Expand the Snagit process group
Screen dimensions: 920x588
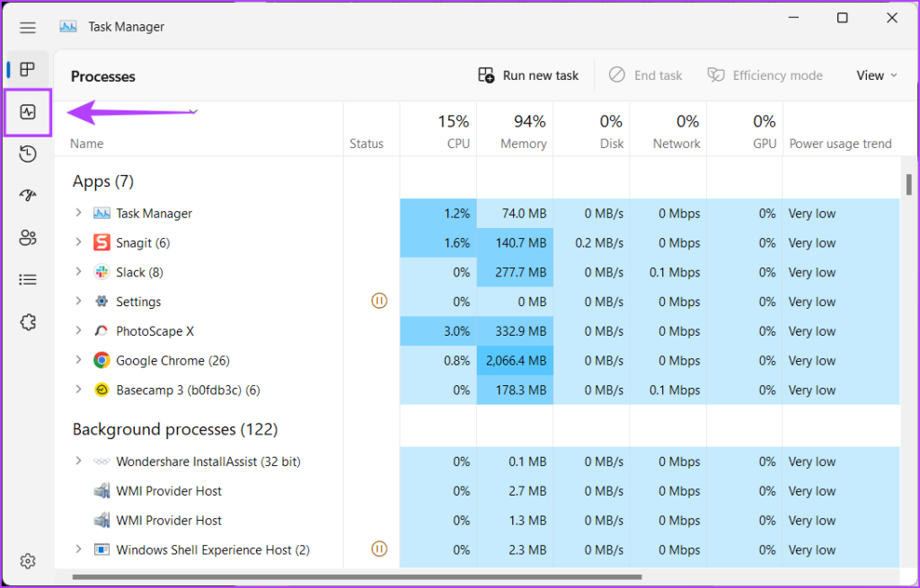click(x=78, y=242)
